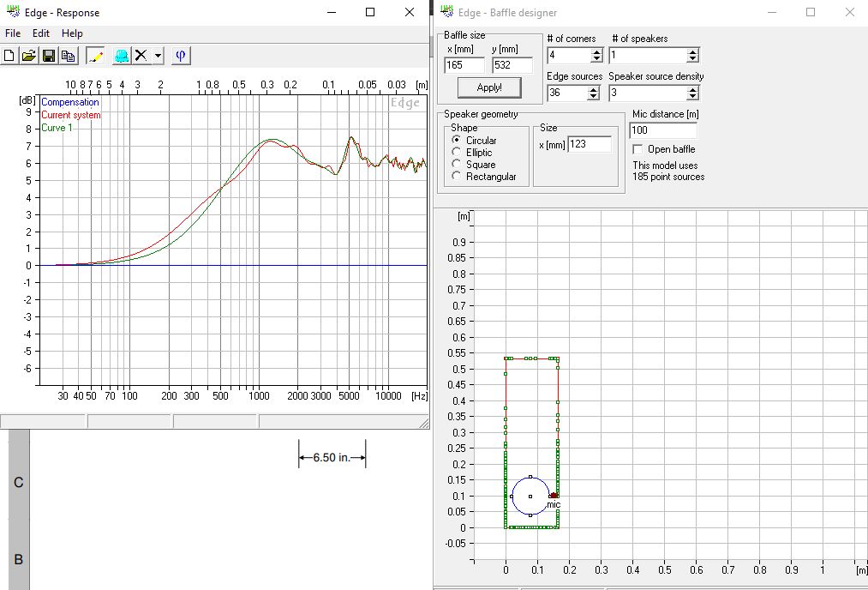Click the cyan stamp icon
The width and height of the screenshot is (868, 590).
122,56
